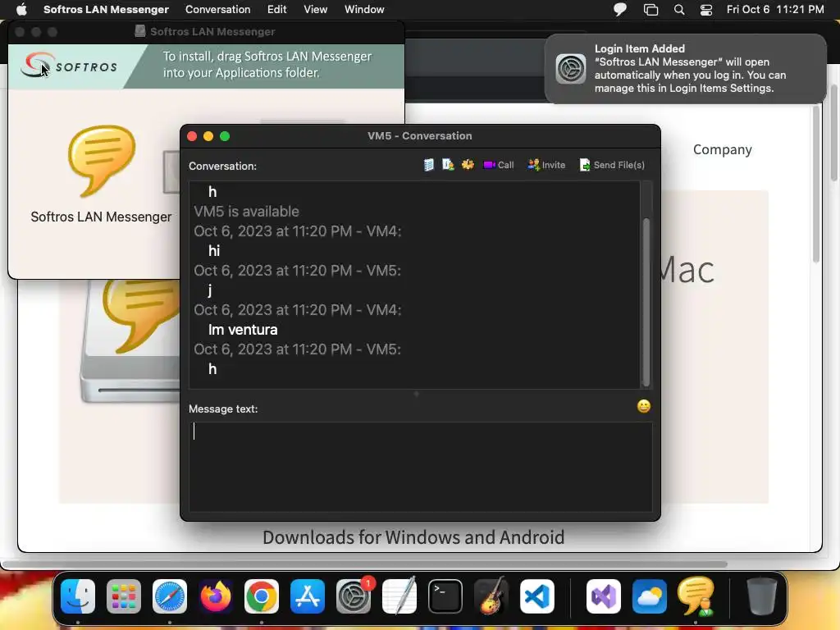The height and width of the screenshot is (630, 840).
Task: Click the date and time in menu bar
Action: (775, 9)
